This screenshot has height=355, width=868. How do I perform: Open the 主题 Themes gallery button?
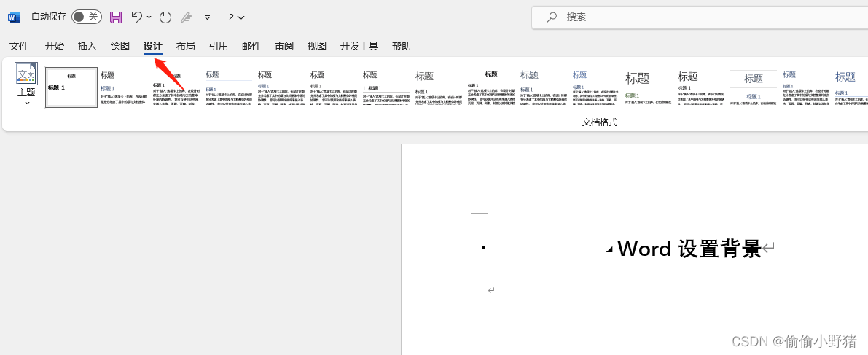click(26, 85)
